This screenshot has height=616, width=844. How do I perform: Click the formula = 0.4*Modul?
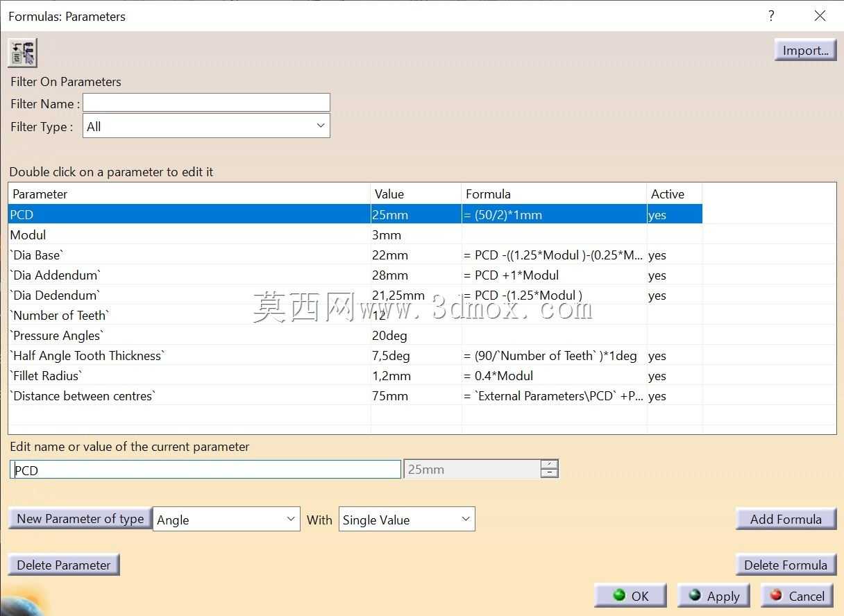click(x=498, y=375)
